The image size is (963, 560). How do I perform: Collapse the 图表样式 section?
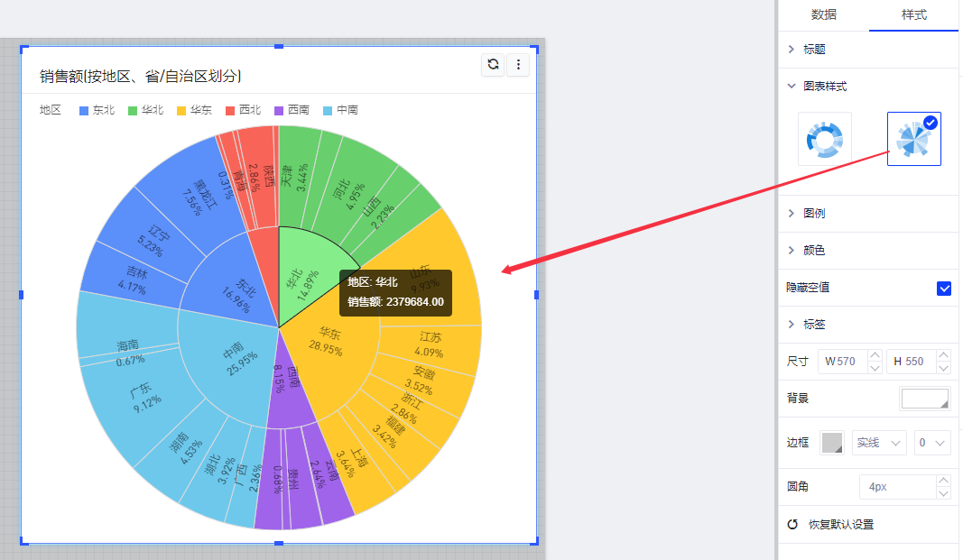[x=824, y=87]
